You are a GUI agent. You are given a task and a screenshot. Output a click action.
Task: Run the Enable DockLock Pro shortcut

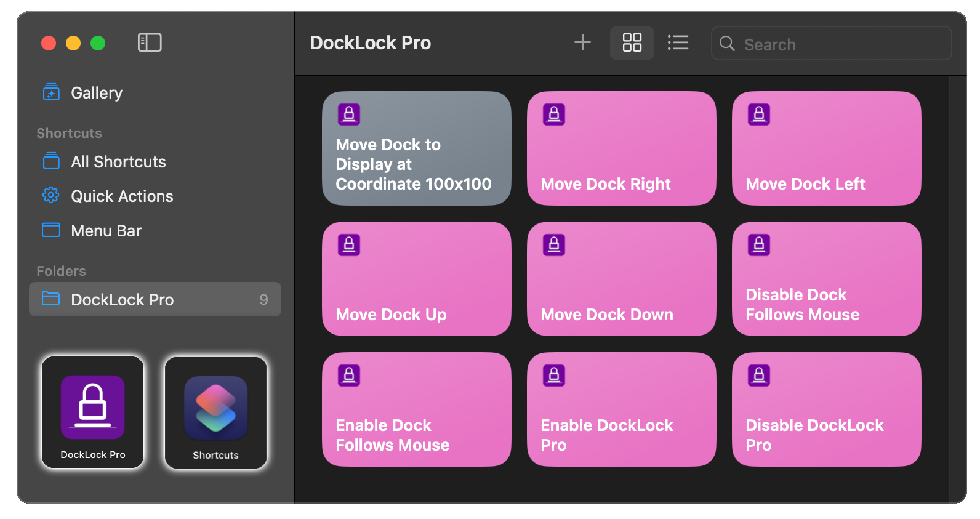point(622,409)
